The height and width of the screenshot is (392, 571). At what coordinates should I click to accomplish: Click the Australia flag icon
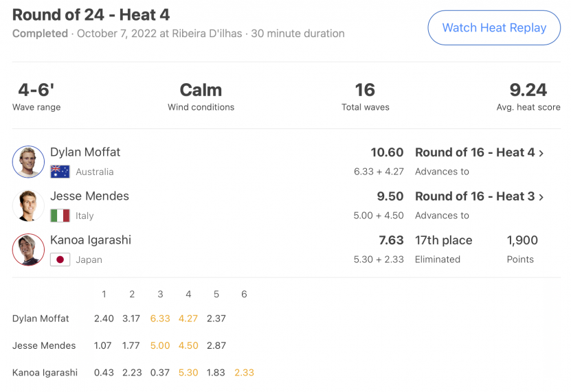point(60,172)
